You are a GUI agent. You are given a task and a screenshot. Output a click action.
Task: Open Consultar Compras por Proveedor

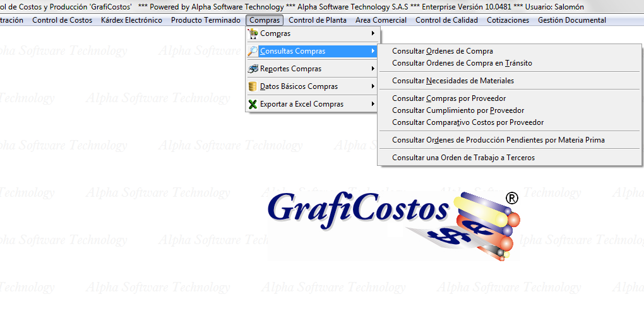(449, 98)
